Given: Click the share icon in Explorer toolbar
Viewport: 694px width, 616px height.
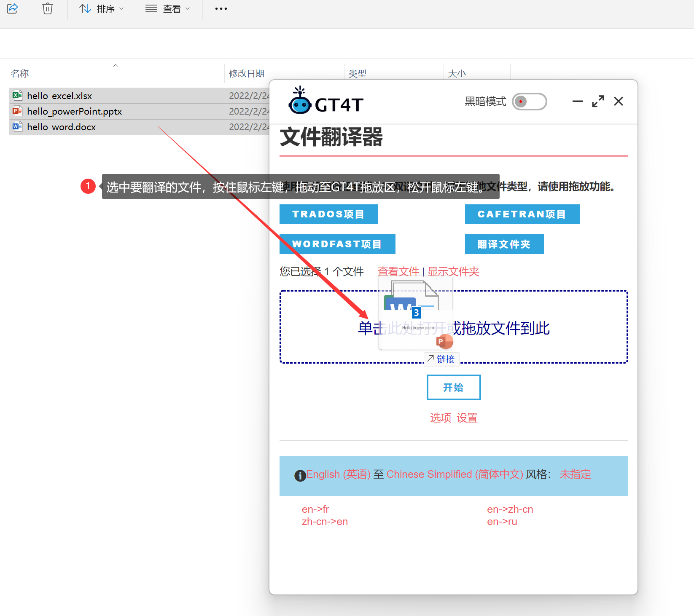Looking at the screenshot, I should click(x=13, y=8).
